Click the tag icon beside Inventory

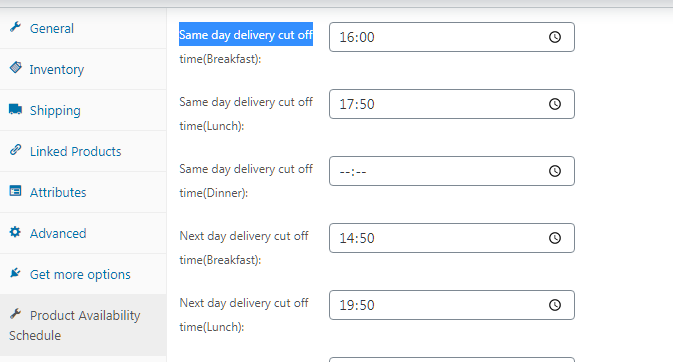coord(15,68)
